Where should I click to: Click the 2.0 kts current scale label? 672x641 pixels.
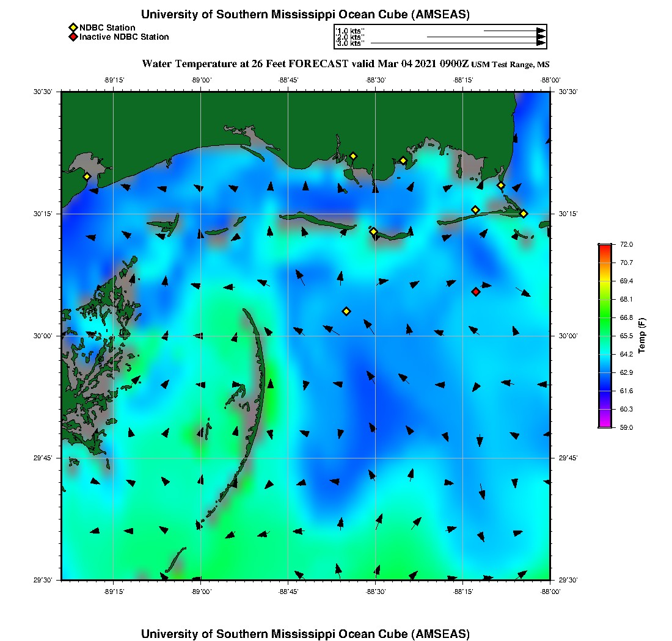pos(350,37)
